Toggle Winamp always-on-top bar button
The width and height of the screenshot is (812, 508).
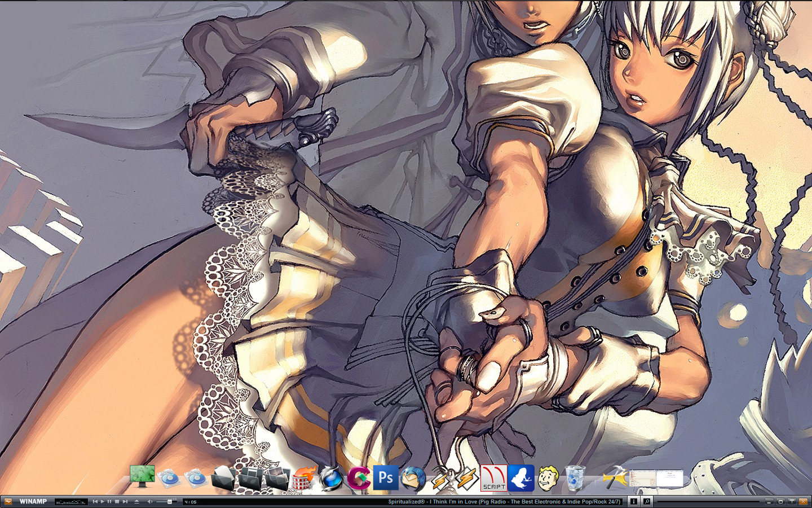(792, 501)
